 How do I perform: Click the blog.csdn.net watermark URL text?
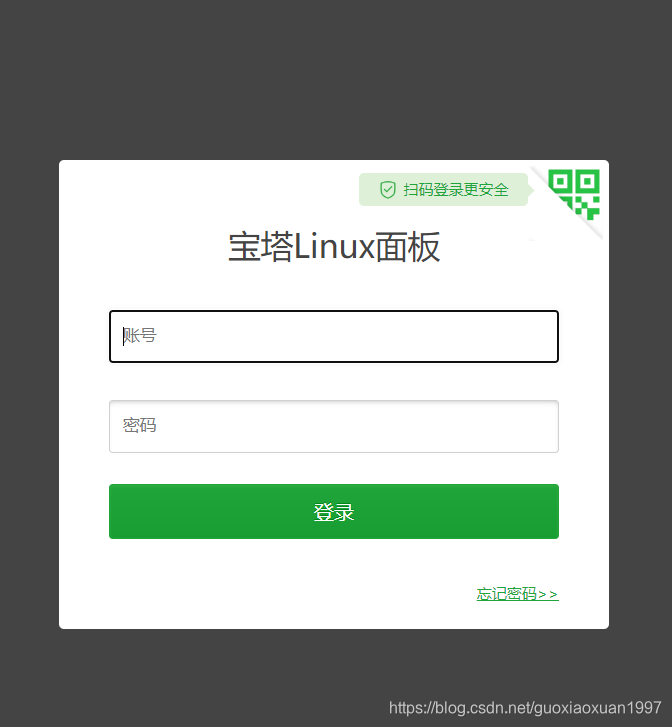click(525, 708)
